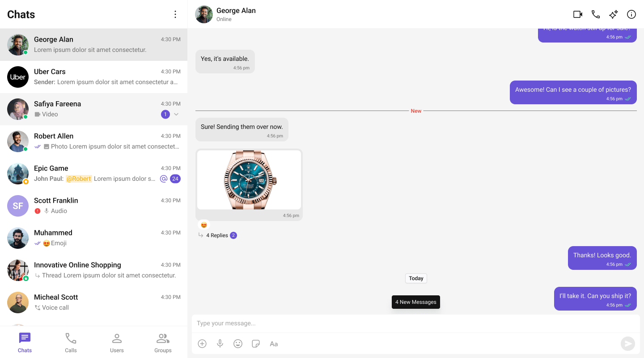This screenshot has height=358, width=644.
Task: Click the plus attachment icon in composer
Action: [x=202, y=344]
